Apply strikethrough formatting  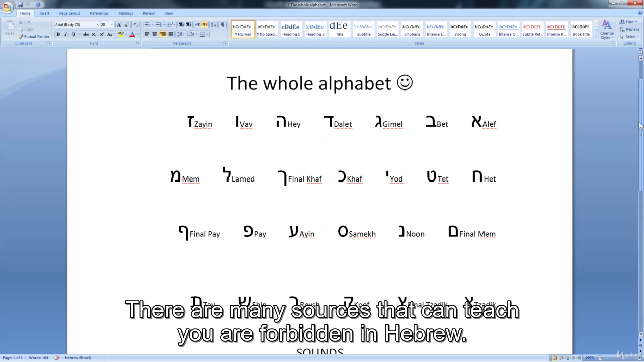pyautogui.click(x=86, y=34)
